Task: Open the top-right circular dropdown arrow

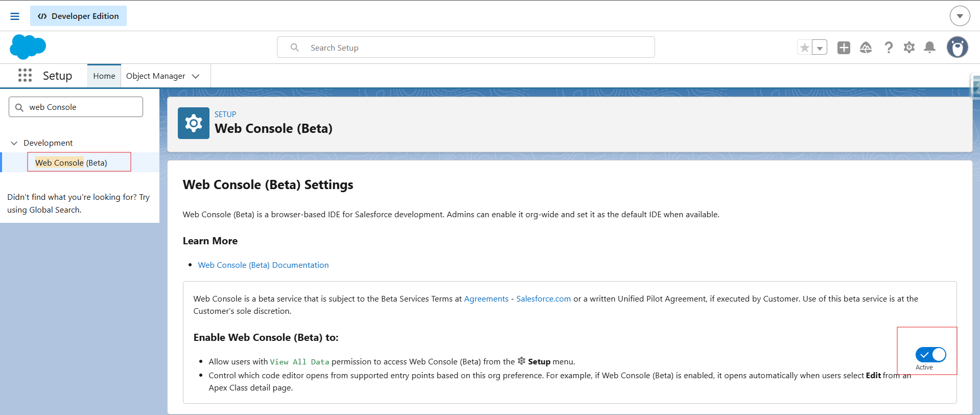Action: pyautogui.click(x=960, y=16)
